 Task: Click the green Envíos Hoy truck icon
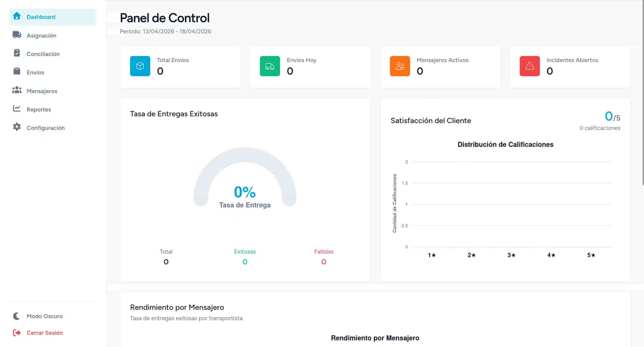click(270, 66)
